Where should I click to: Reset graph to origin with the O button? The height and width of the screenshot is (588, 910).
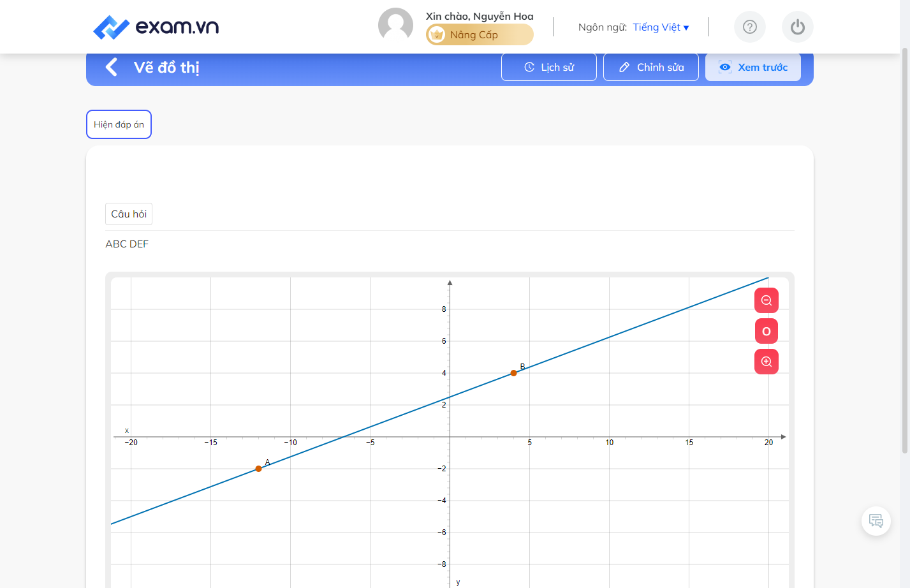tap(767, 331)
